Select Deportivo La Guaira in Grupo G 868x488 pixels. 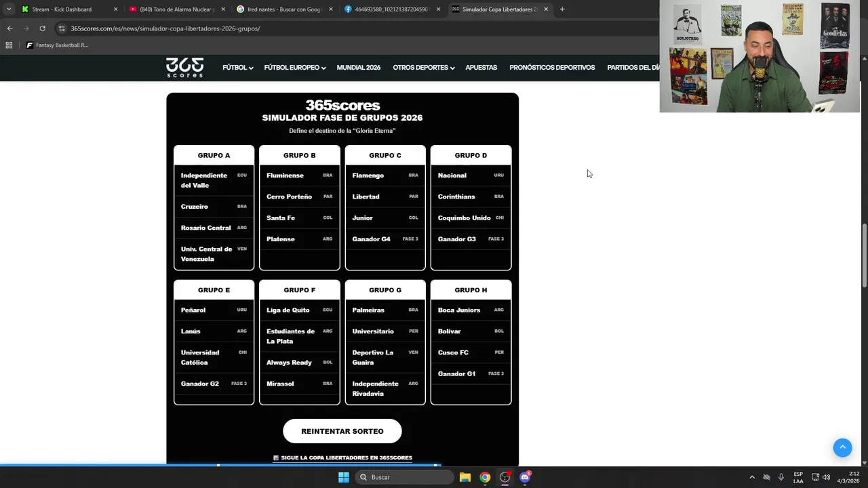point(385,357)
